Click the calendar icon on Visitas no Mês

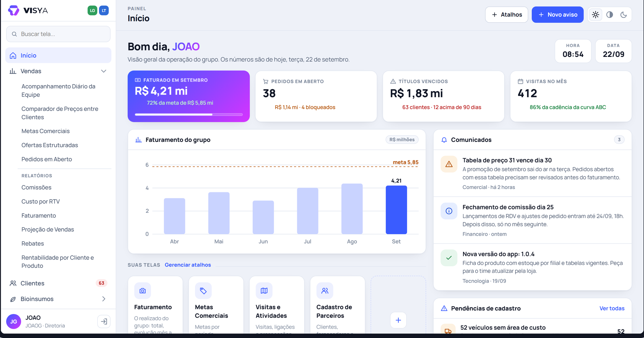pos(521,81)
